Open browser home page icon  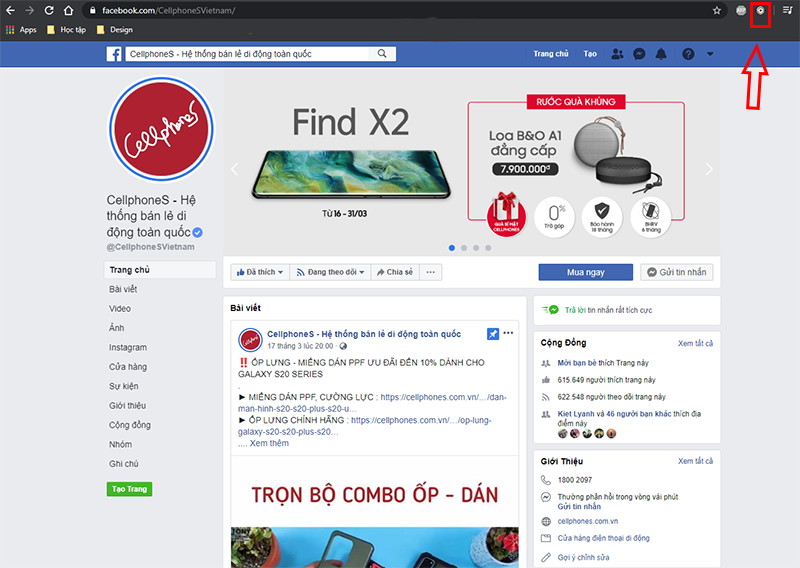point(68,10)
